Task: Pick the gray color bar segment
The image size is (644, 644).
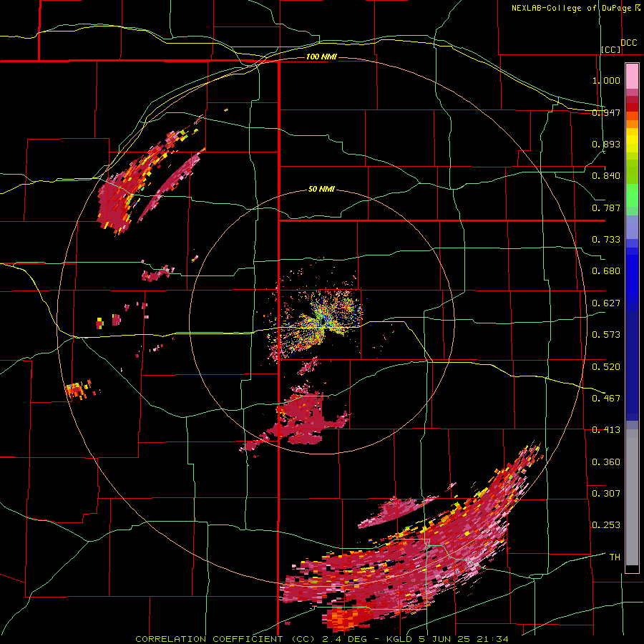Action: coord(632,497)
